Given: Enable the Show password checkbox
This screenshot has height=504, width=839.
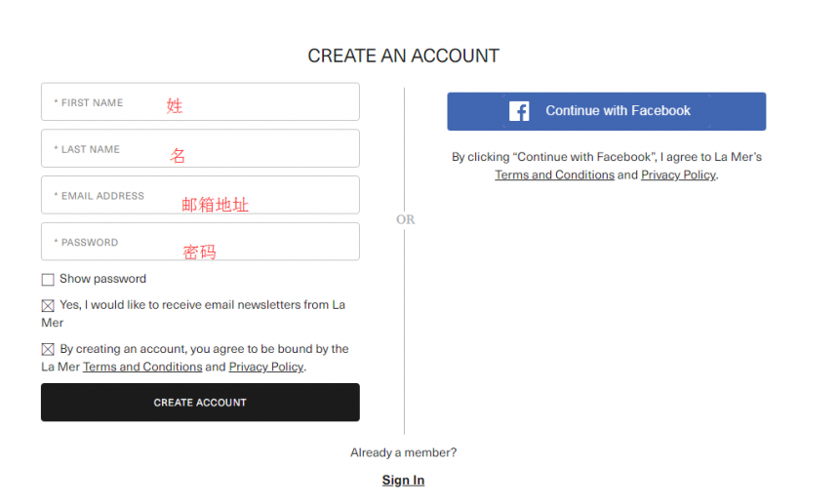Looking at the screenshot, I should coord(48,280).
